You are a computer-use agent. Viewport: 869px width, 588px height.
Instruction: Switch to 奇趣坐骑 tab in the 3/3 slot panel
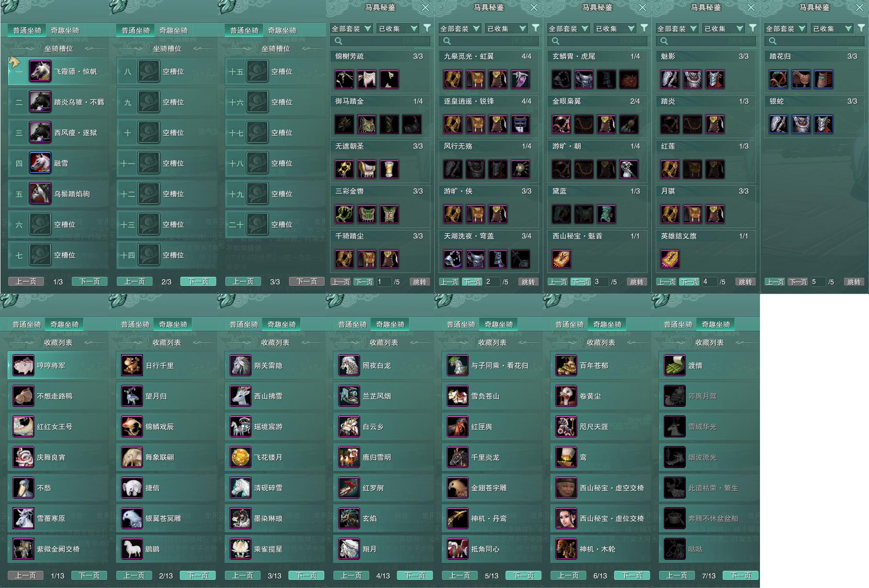pyautogui.click(x=282, y=30)
